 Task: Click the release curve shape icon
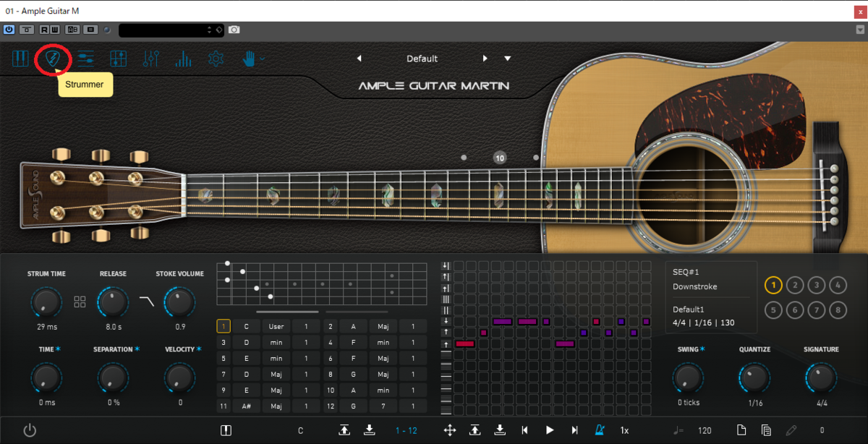147,301
